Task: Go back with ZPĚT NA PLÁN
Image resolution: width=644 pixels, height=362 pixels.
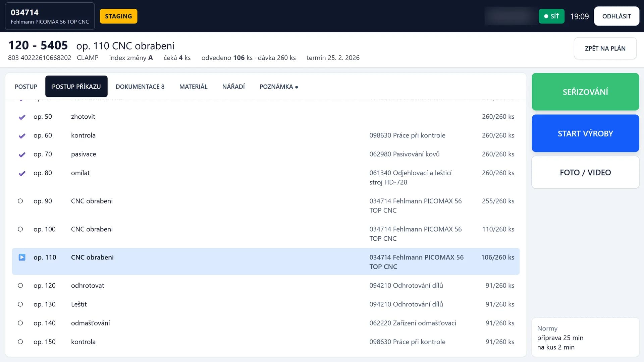Action: coord(605,48)
